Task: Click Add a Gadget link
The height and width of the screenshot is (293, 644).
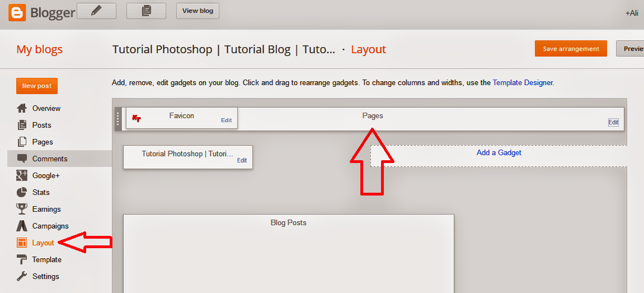Action: click(x=499, y=153)
